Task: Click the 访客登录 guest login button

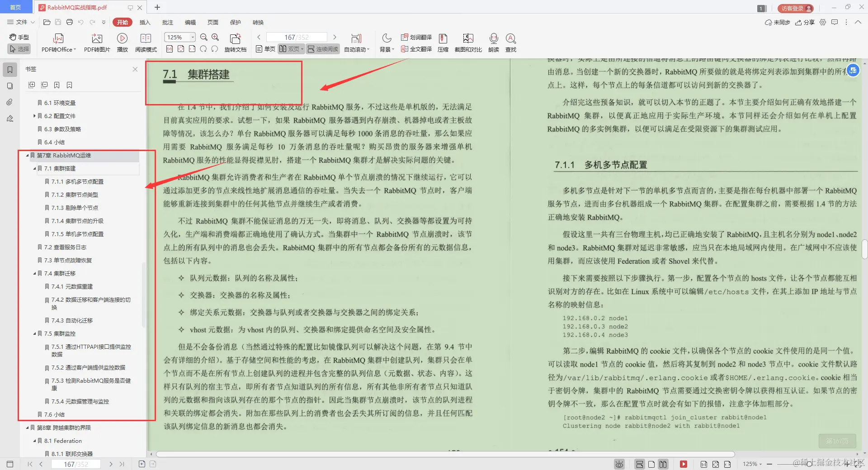Action: pos(794,8)
